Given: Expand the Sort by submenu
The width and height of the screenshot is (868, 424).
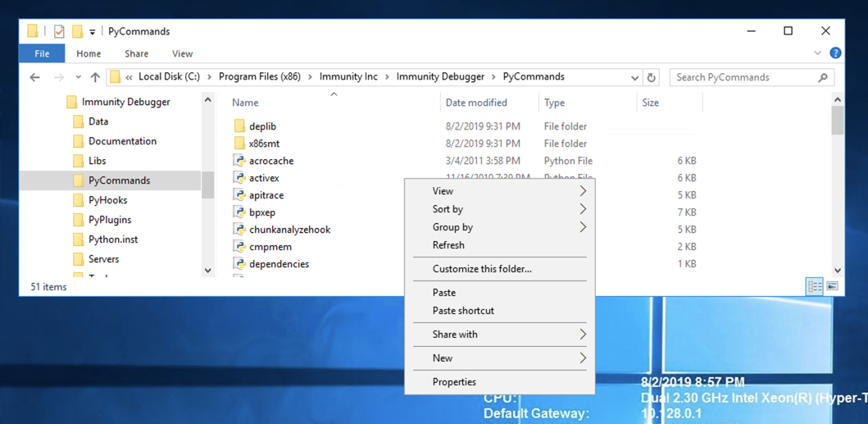Looking at the screenshot, I should pos(499,209).
